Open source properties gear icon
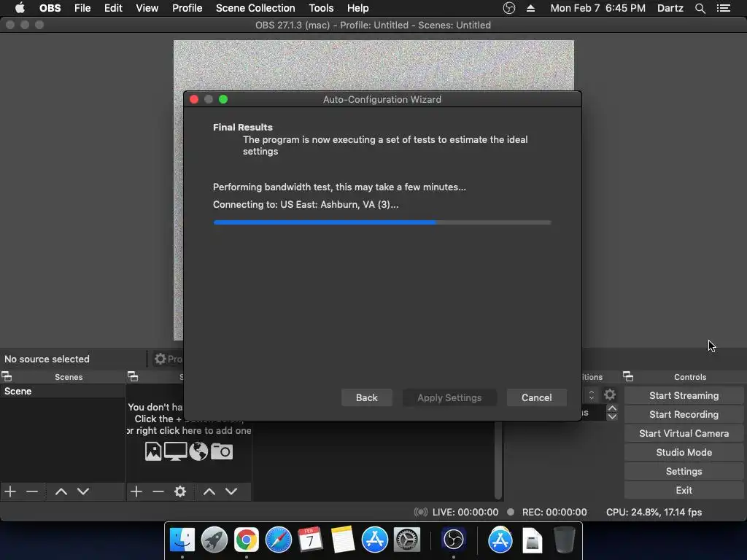This screenshot has height=560, width=747. [x=180, y=491]
